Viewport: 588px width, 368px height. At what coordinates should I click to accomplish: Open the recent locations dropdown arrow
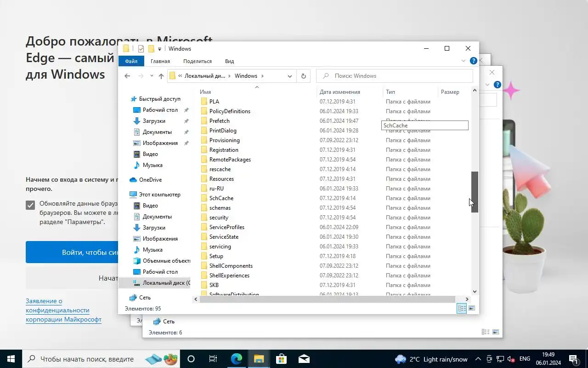tap(152, 76)
